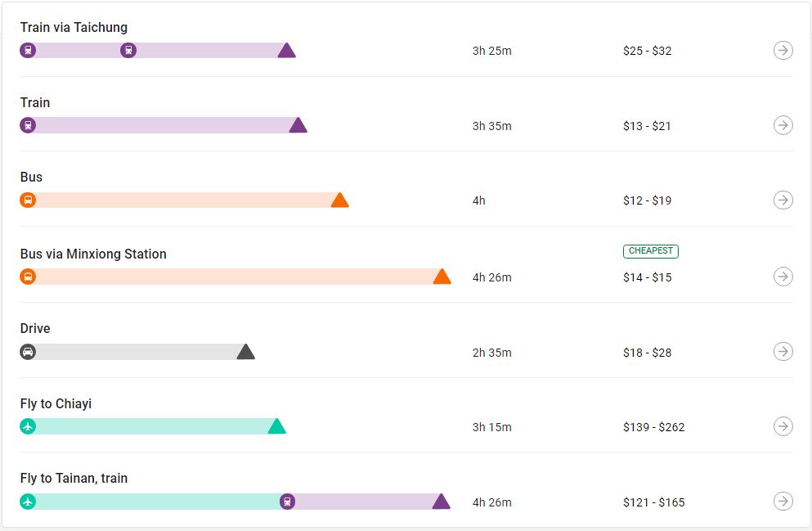Click the $13 - $21 Train price
Image resolution: width=812 pixels, height=531 pixels.
pos(647,126)
